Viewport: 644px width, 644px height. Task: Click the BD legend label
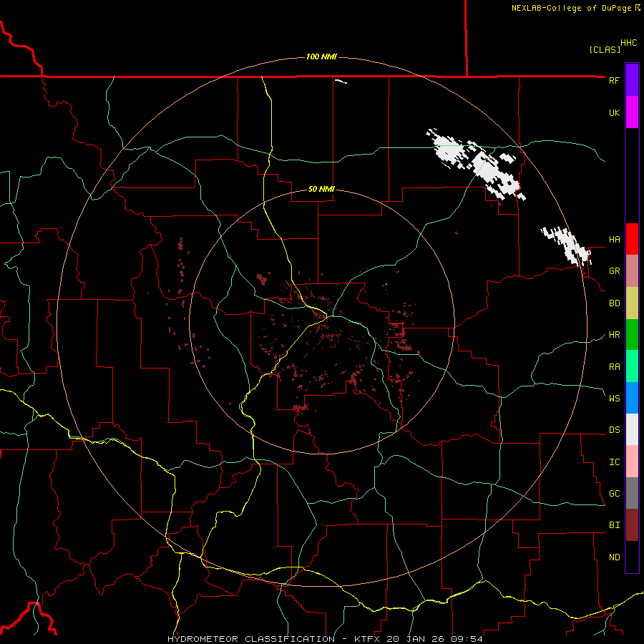click(614, 303)
